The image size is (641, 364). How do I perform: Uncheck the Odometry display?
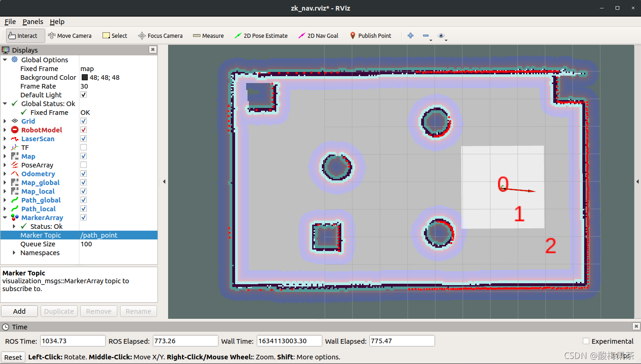tap(84, 173)
